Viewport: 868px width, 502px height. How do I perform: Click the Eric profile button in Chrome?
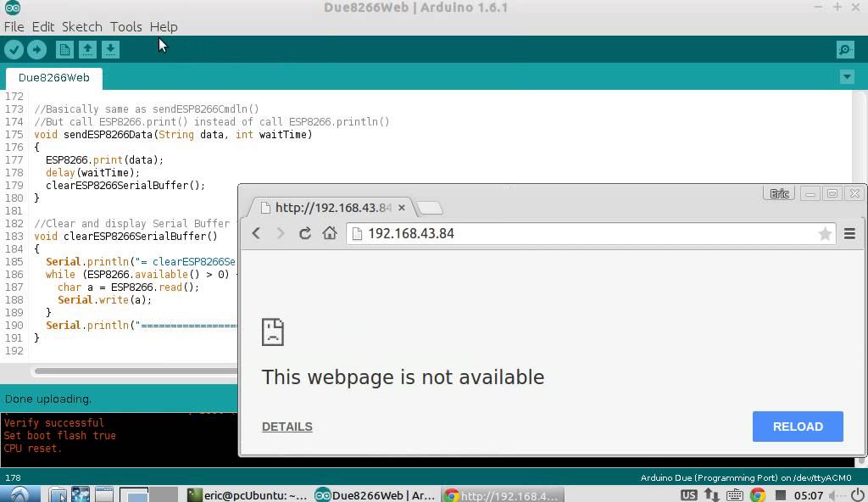[779, 193]
